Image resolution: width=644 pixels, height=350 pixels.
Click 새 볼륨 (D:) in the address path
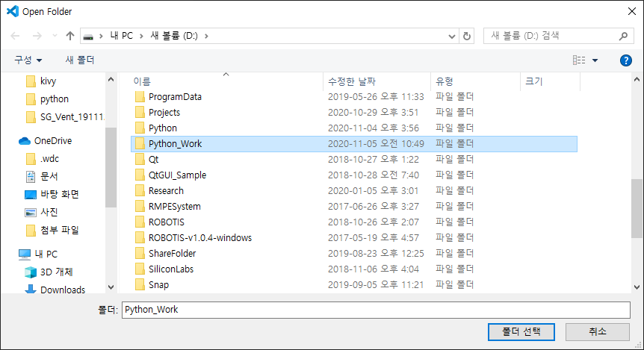click(x=174, y=36)
